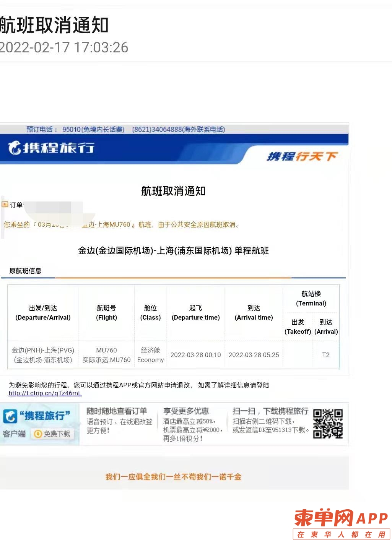Click departure time 2022-03-28 00:10
392x541 pixels.
(196, 355)
